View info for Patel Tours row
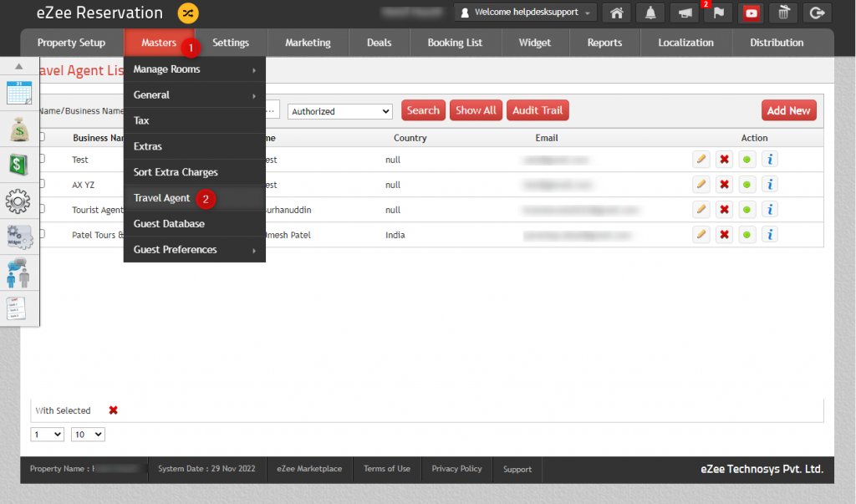 770,235
